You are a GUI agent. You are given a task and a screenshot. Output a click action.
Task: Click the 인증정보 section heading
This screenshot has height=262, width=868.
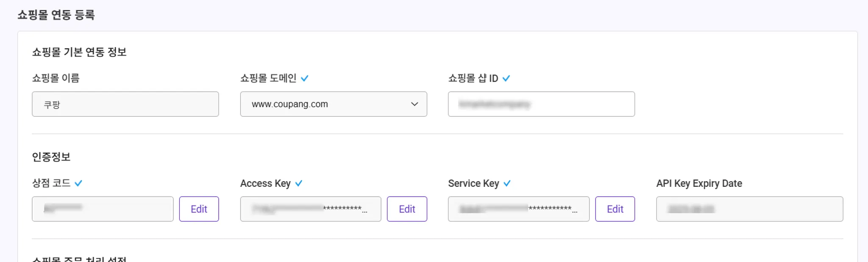point(51,157)
